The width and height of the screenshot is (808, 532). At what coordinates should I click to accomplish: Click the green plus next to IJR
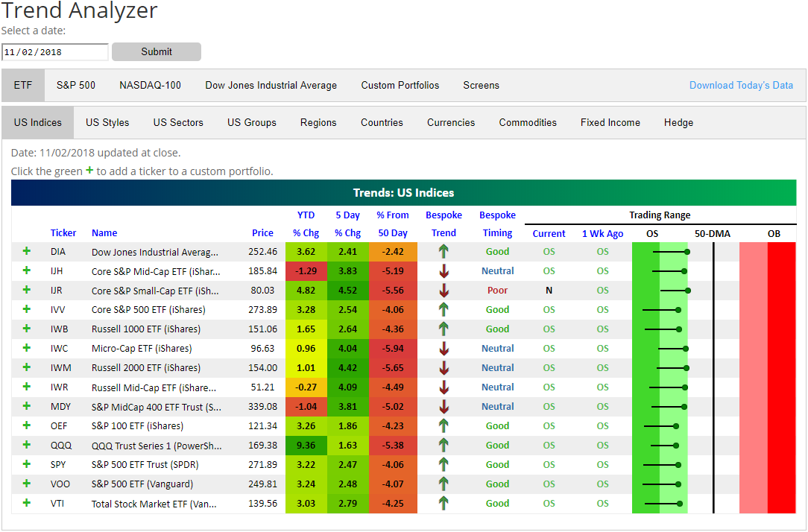coord(27,291)
